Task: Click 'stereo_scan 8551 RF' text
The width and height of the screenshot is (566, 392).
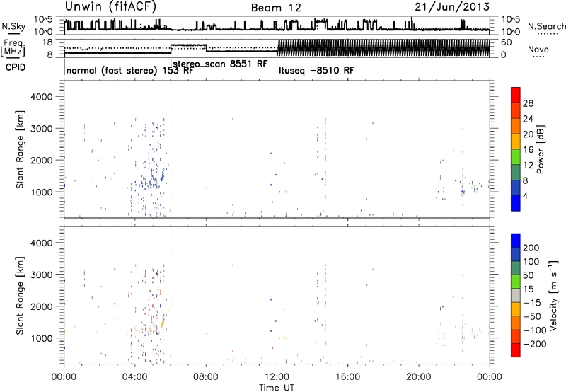Action: tap(220, 64)
